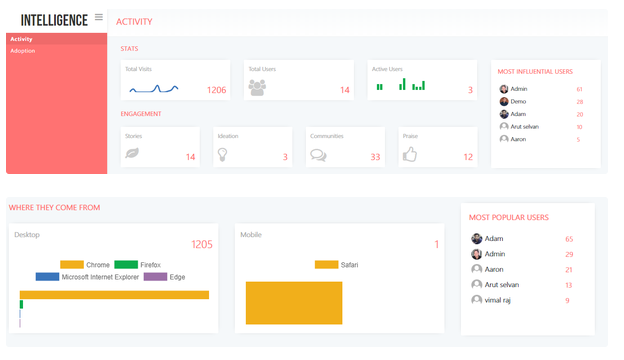Toggle Microsoft Internet Explorer legend swatch
This screenshot has width=624, height=360.
[x=47, y=277]
